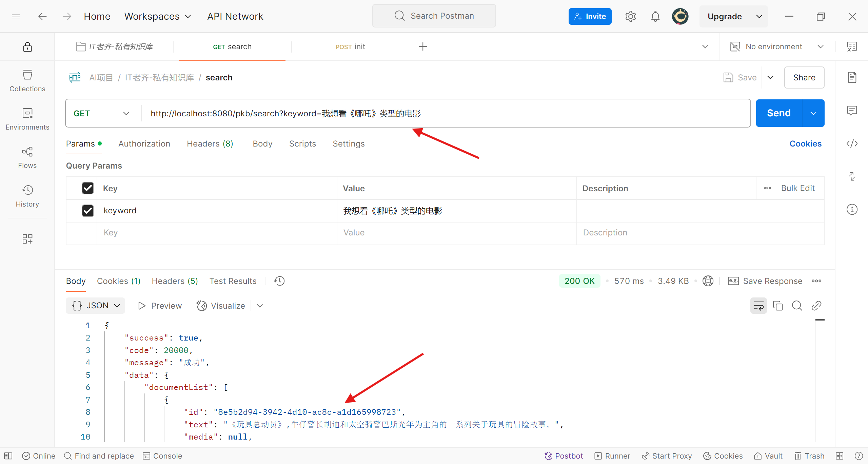This screenshot has height=464, width=868.
Task: Click the Send button
Action: pos(778,113)
